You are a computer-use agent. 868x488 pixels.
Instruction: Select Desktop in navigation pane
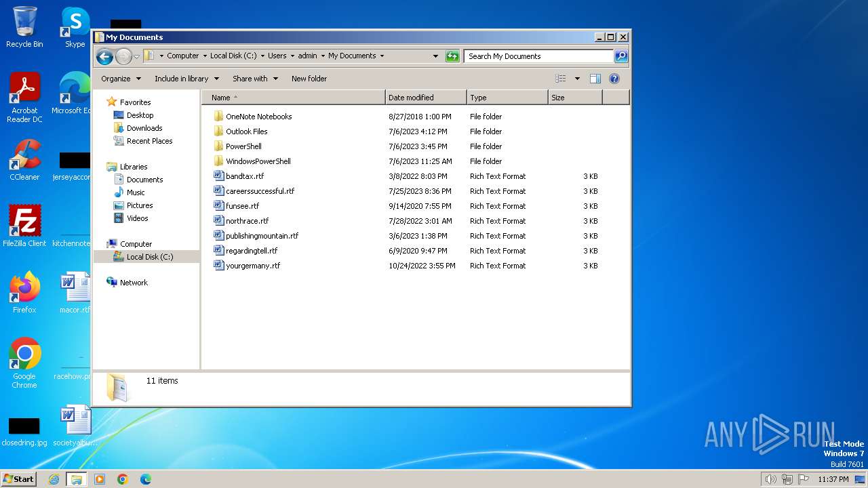point(140,115)
